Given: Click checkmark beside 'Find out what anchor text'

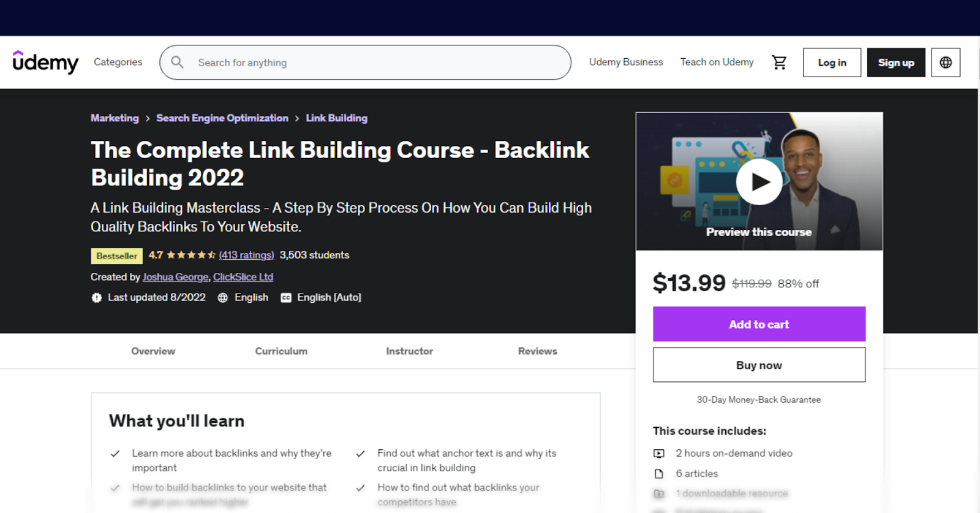Looking at the screenshot, I should [360, 454].
